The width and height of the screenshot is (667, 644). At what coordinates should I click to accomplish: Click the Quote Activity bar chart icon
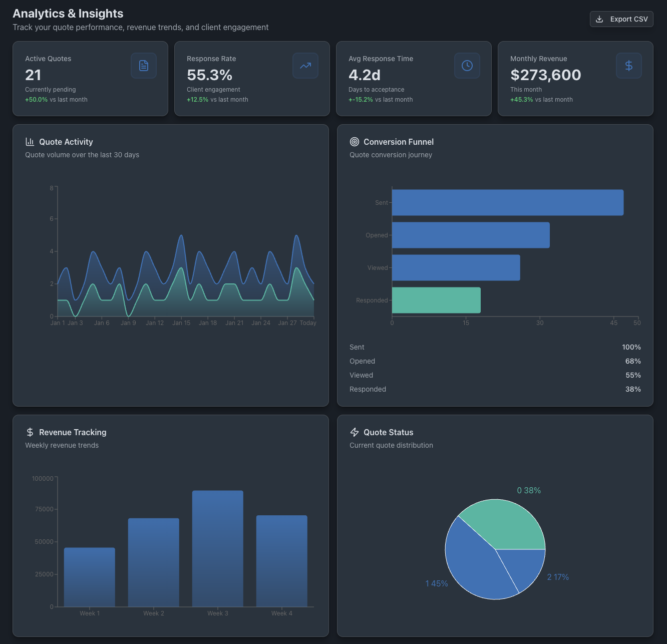[x=30, y=142]
